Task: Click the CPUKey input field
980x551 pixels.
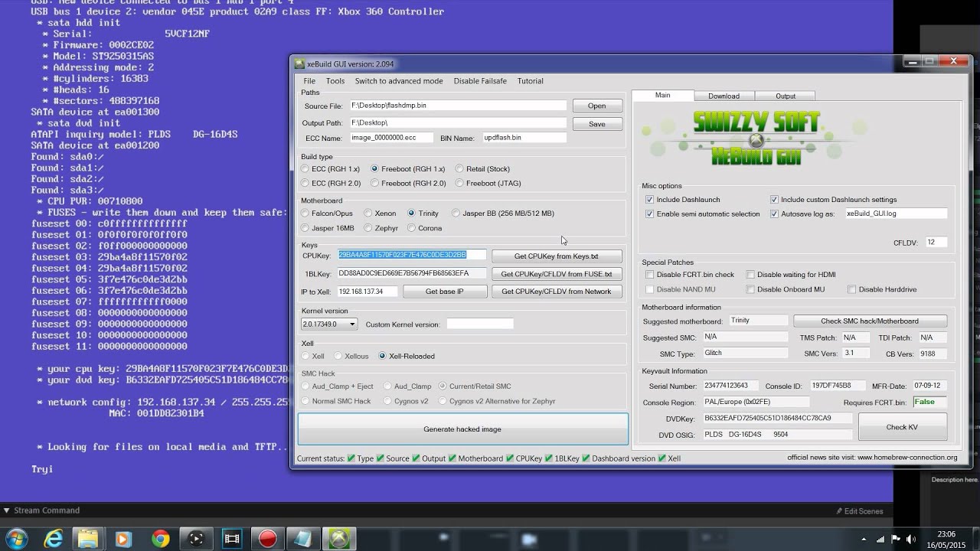Action: 412,255
